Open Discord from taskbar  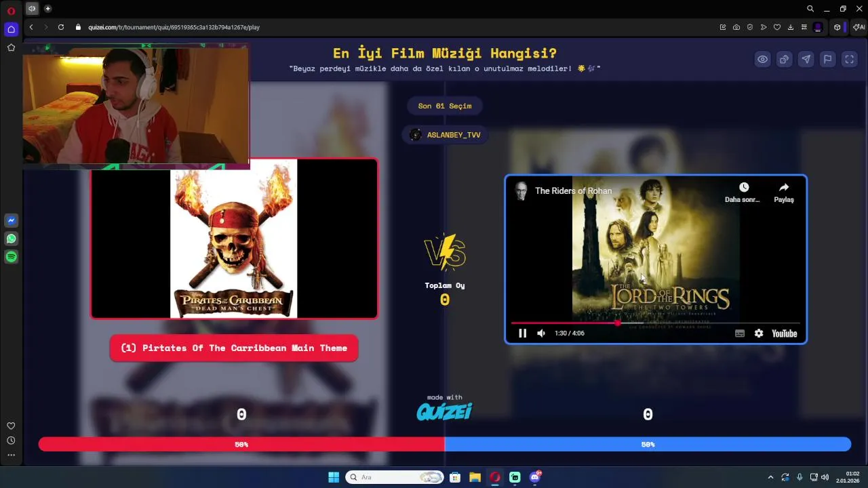[x=535, y=477]
